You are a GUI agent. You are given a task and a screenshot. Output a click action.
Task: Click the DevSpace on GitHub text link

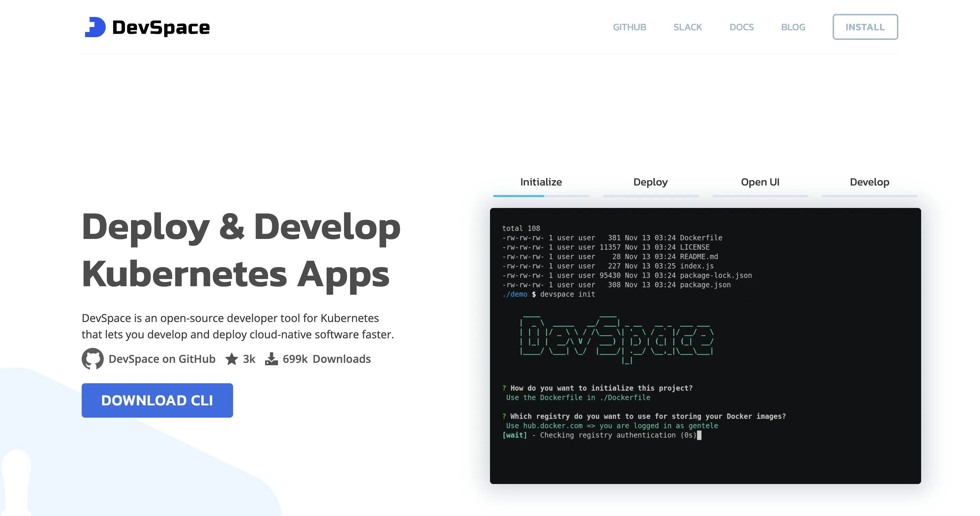(162, 359)
